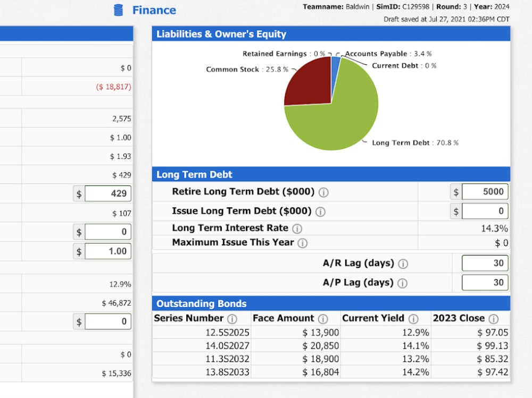
Task: Select bond series 14.0S2027
Action: [x=227, y=346]
